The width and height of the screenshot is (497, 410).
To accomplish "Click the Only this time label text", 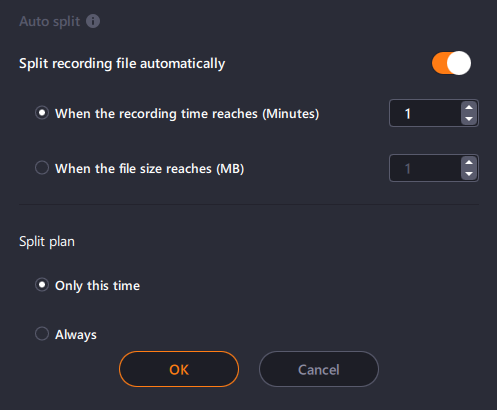I will (97, 286).
